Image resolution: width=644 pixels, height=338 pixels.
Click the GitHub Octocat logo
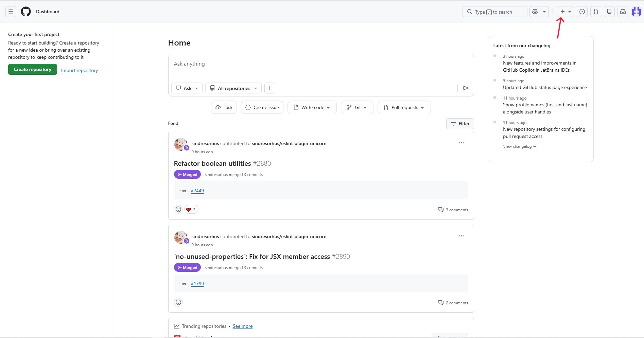click(x=26, y=12)
